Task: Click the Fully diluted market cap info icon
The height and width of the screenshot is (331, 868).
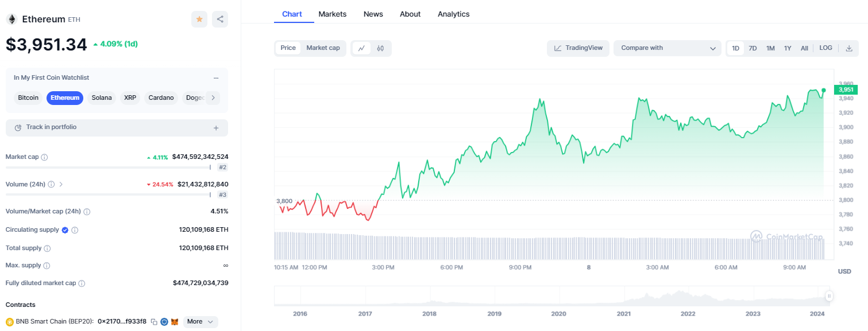Action: point(82,283)
